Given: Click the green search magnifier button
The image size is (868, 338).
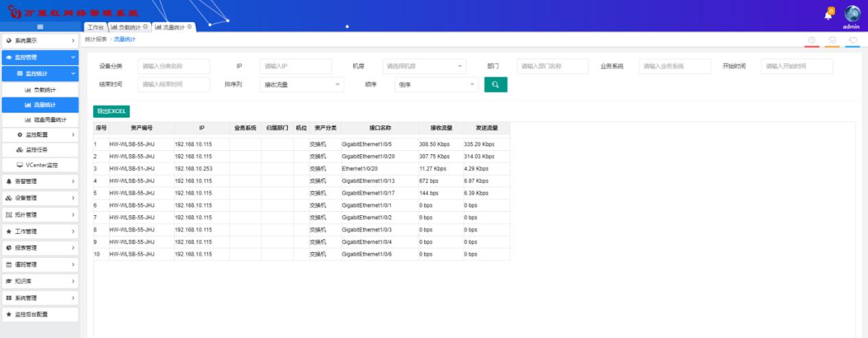Looking at the screenshot, I should pyautogui.click(x=495, y=84).
